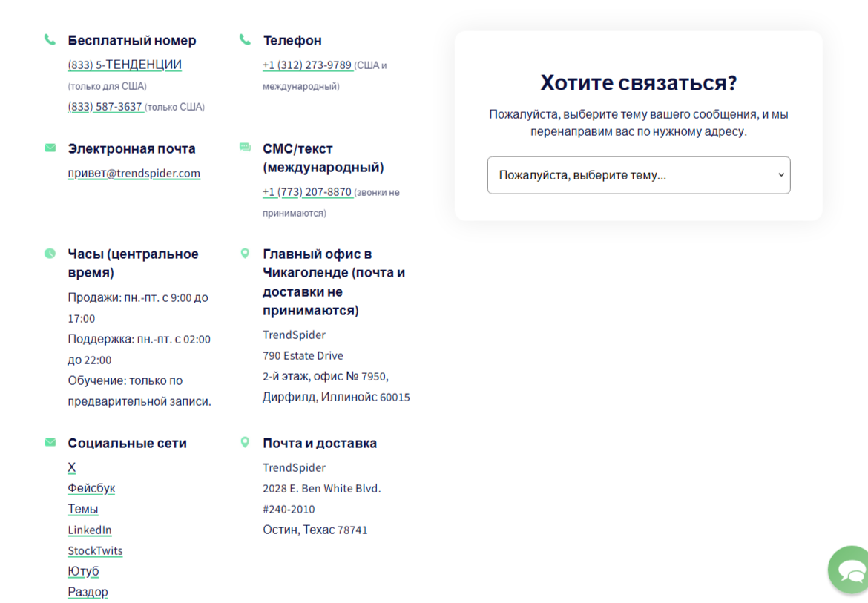Click the location pin beside Почта и доставка
The width and height of the screenshot is (868, 603).
coord(245,442)
